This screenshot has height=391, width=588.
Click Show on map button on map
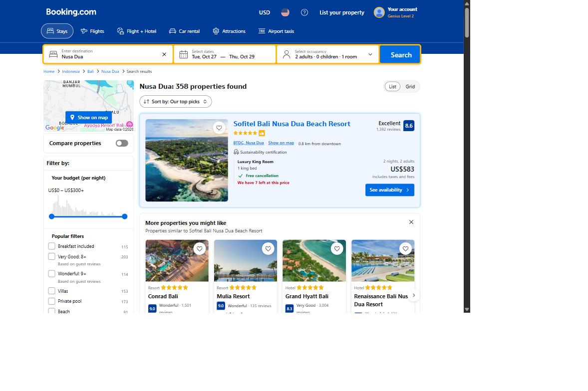[x=88, y=118]
